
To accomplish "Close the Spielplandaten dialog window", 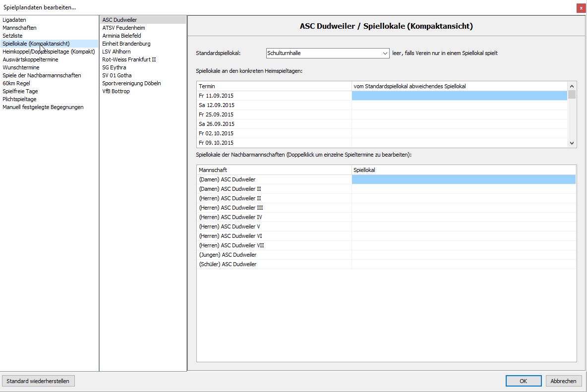I will [580, 8].
